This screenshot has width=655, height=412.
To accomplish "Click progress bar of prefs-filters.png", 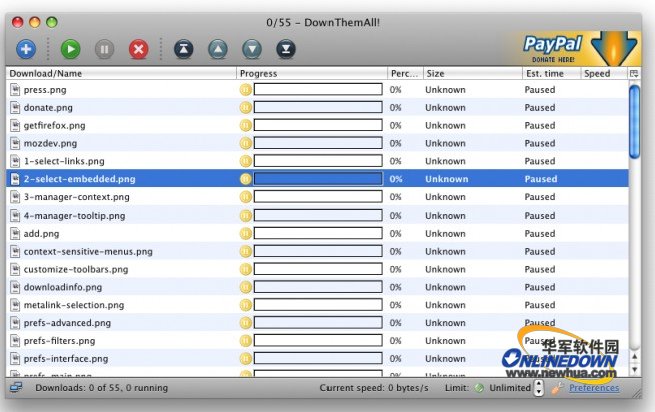I will click(x=318, y=341).
